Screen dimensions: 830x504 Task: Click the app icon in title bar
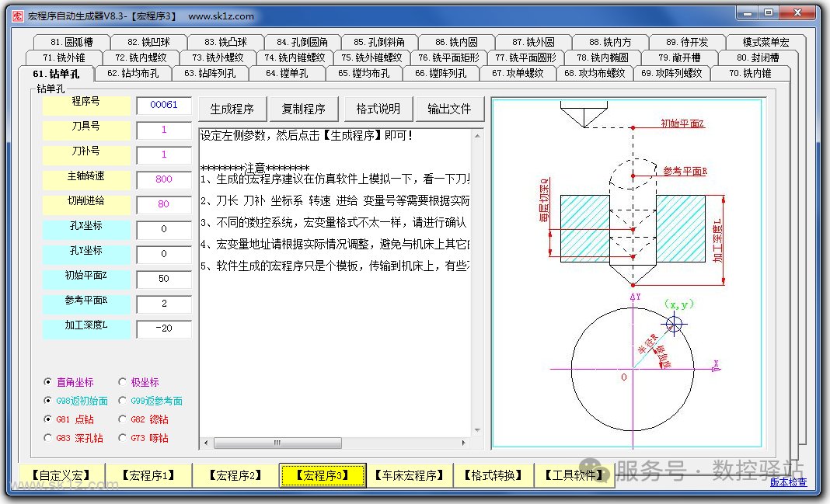point(17,16)
